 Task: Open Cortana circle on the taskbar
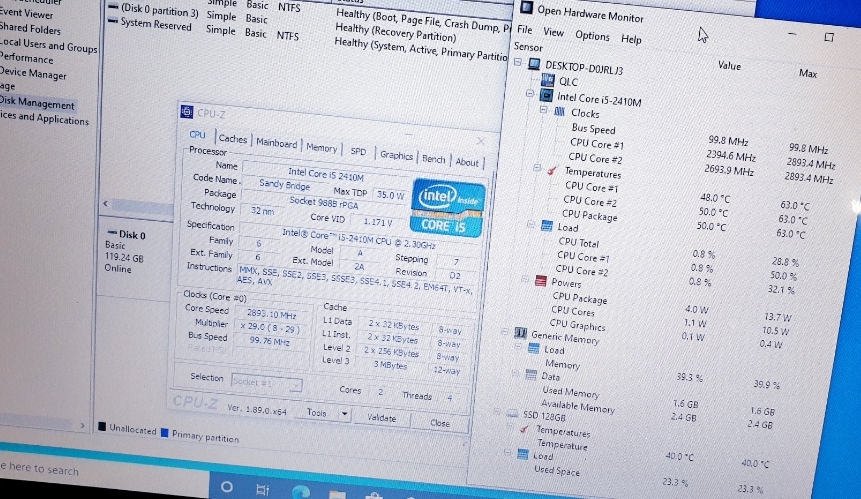coord(226,486)
